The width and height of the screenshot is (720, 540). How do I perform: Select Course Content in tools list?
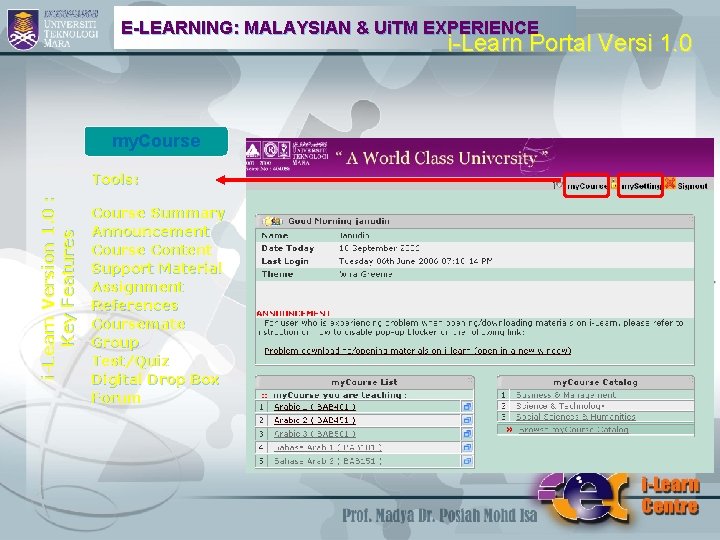[152, 250]
